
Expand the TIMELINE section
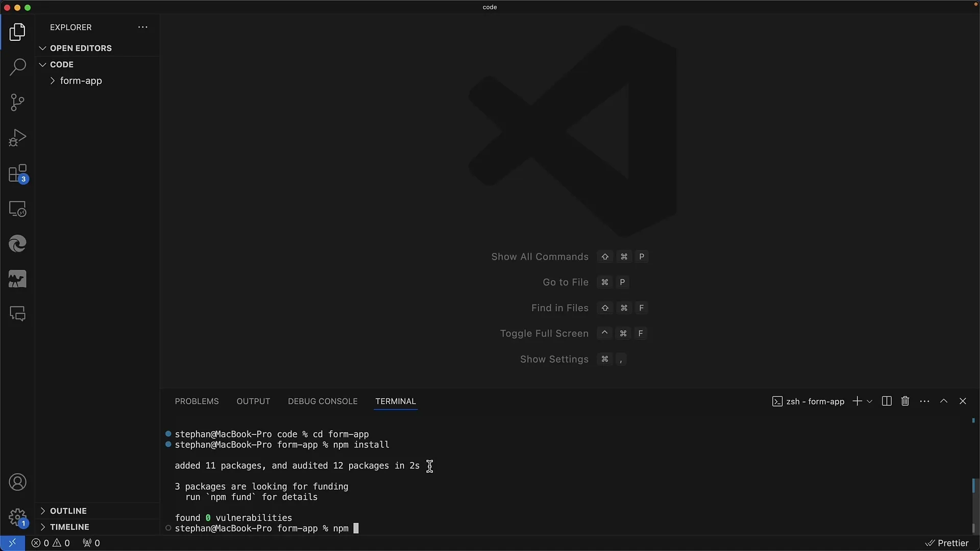(69, 527)
